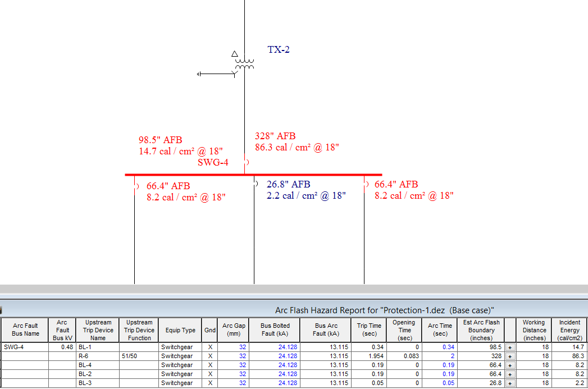
Task: Toggle the Gnd checkbox in the R-6 row
Action: tap(209, 356)
